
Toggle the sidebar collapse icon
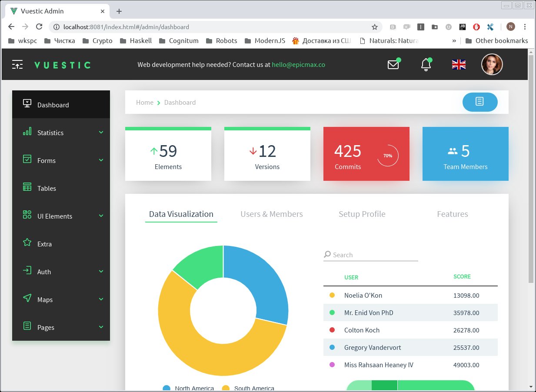pos(17,65)
